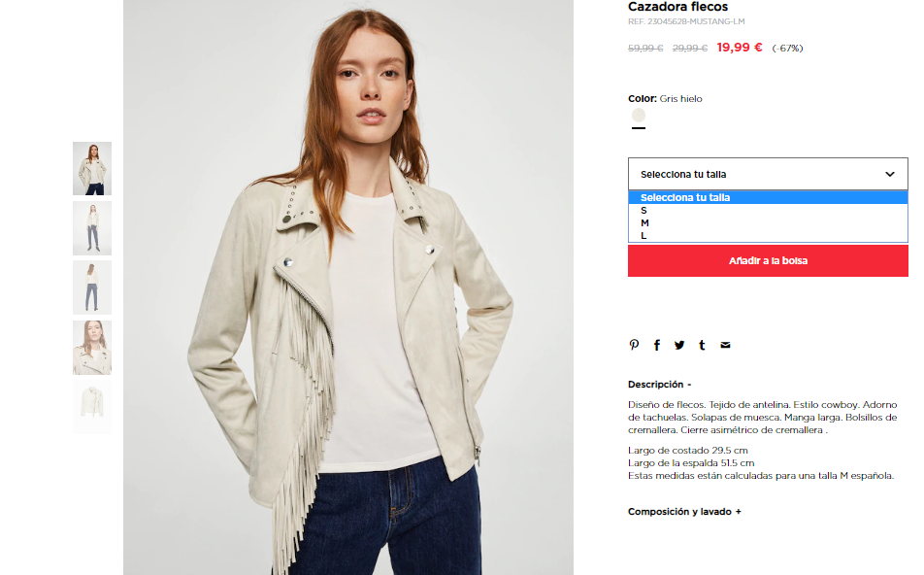The height and width of the screenshot is (575, 924).
Task: Share on Tumblr using the t icon
Action: click(x=702, y=345)
